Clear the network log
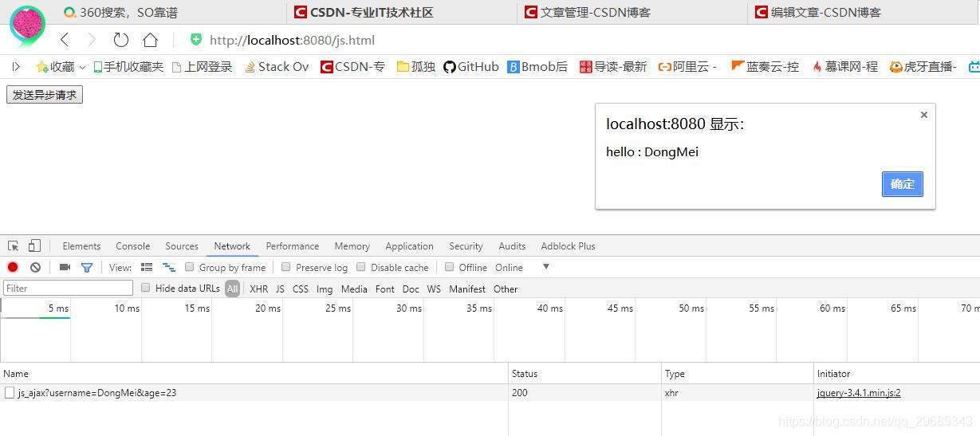This screenshot has width=980, height=436. click(35, 268)
